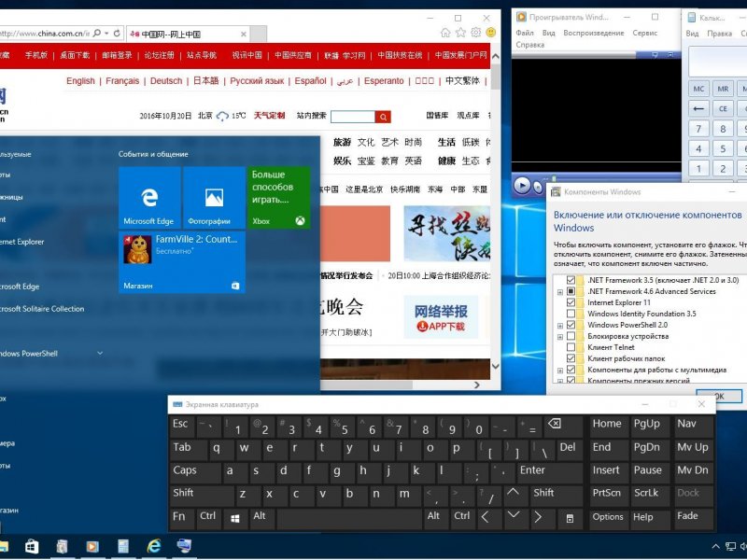The width and height of the screenshot is (747, 560).
Task: Click play in Windows Media Player
Action: [x=522, y=185]
